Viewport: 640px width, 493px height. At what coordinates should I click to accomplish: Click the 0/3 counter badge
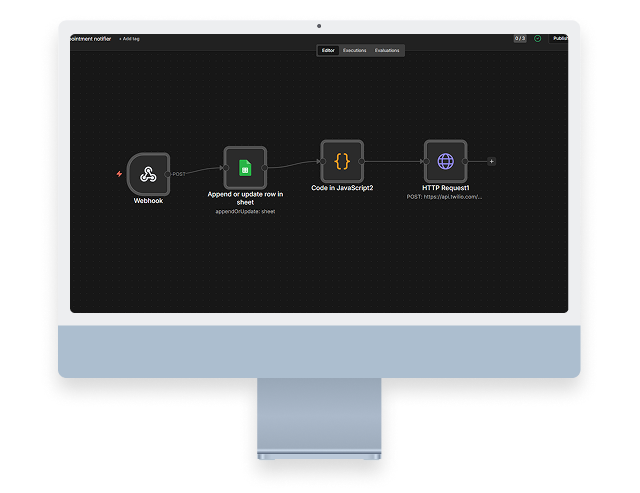pyautogui.click(x=520, y=38)
